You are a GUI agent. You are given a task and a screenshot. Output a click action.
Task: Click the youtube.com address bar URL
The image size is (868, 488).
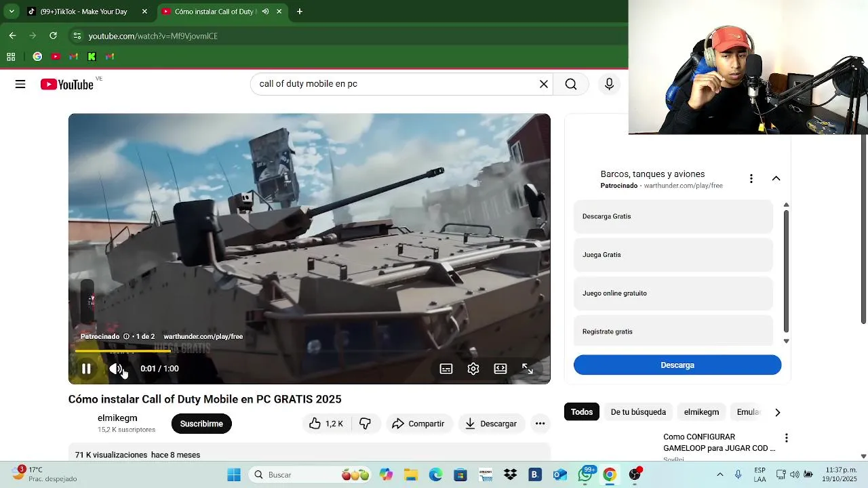(x=153, y=36)
